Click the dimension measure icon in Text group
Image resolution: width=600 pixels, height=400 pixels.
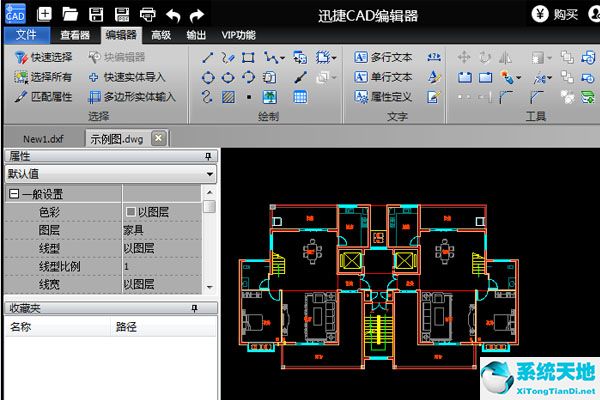[434, 57]
